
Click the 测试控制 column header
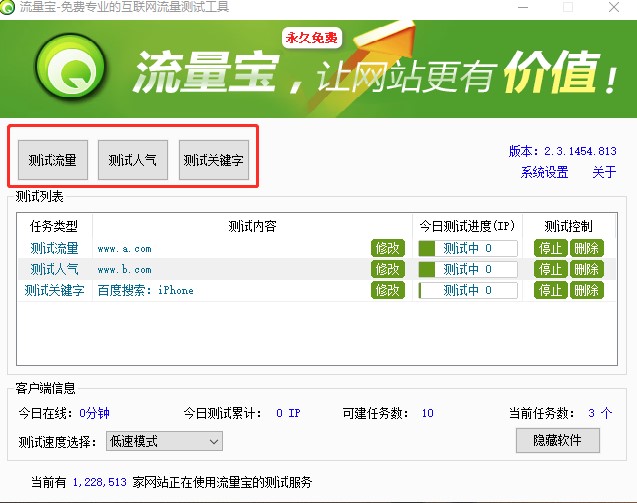(x=569, y=226)
